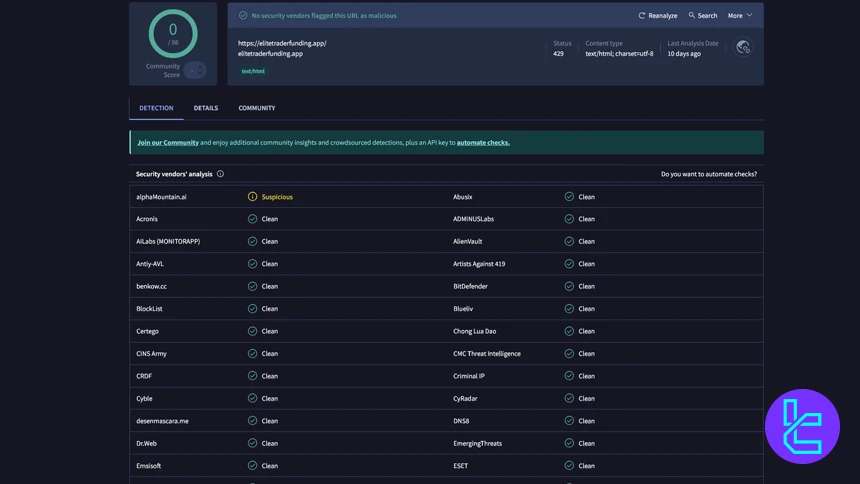The width and height of the screenshot is (860, 484).
Task: Select the Chong Lua Dao vendor name
Action: [x=474, y=331]
